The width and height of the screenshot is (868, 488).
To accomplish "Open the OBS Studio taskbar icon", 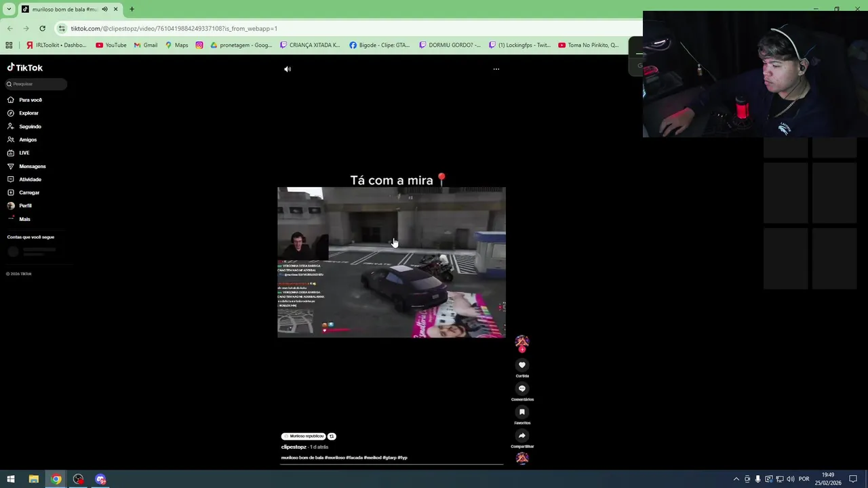I will (x=79, y=479).
